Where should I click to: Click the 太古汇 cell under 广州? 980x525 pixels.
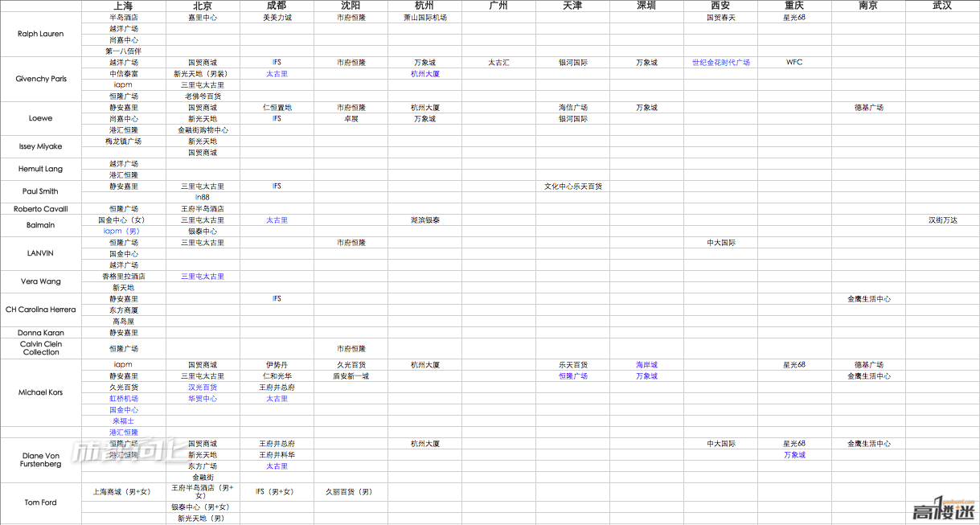(498, 62)
